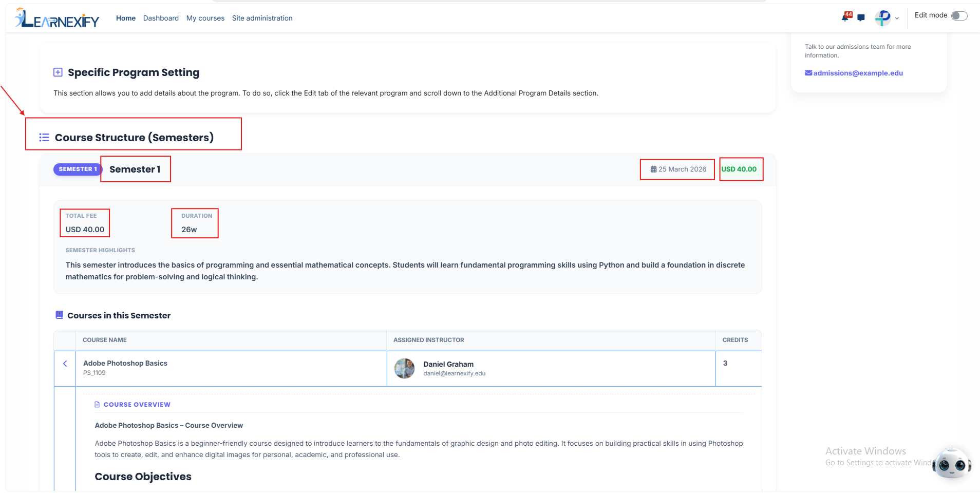Open Site administration

point(262,18)
